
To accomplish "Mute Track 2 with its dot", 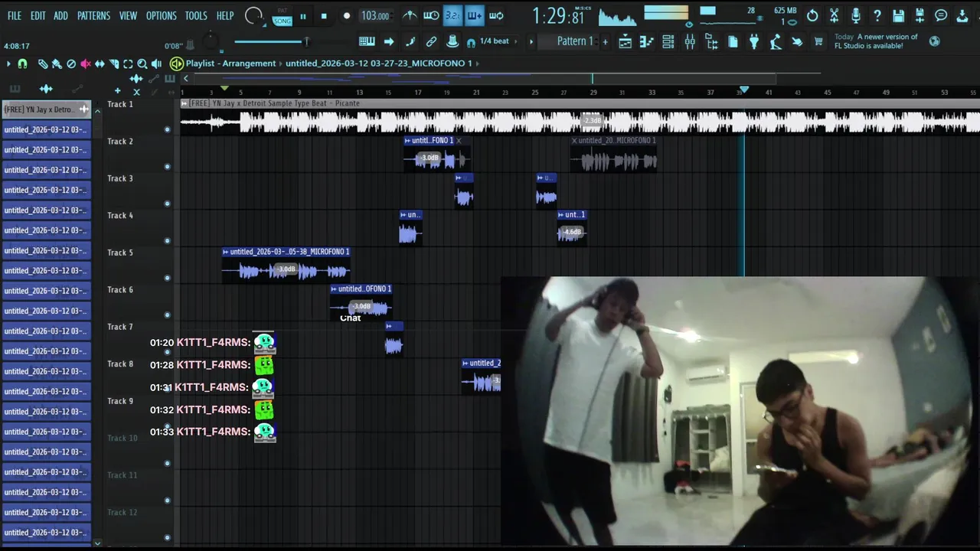I will pyautogui.click(x=167, y=167).
